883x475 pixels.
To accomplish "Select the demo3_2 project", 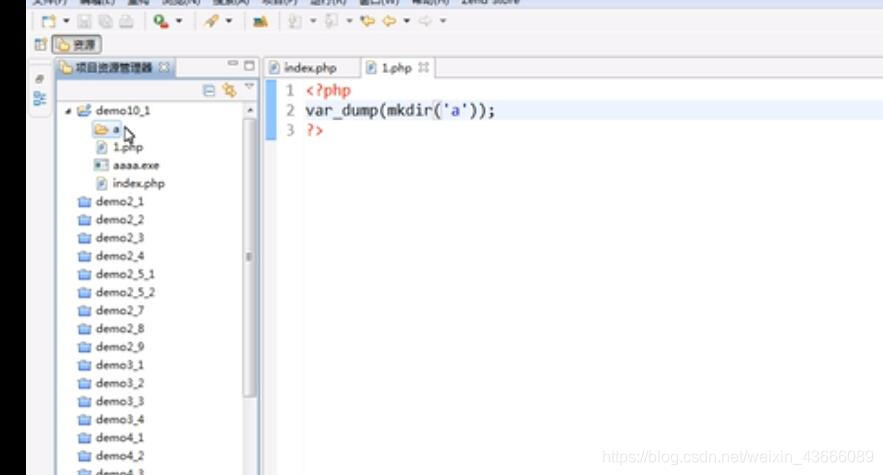I will [119, 383].
